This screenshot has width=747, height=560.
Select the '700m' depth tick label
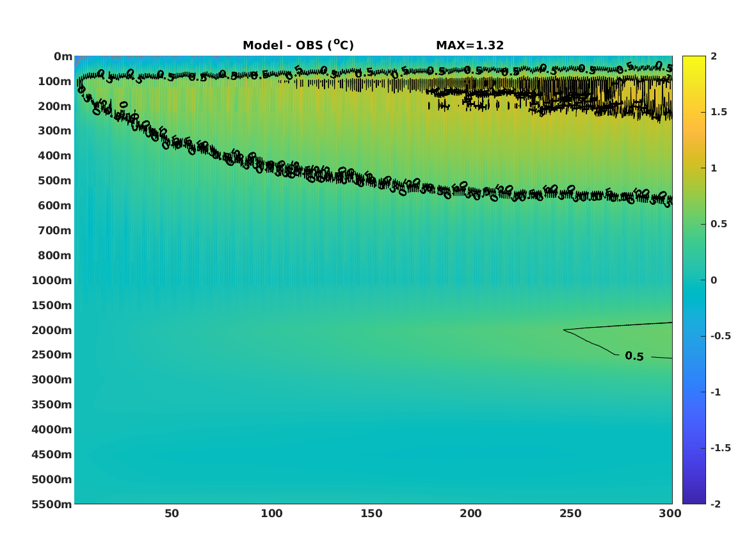(x=55, y=230)
